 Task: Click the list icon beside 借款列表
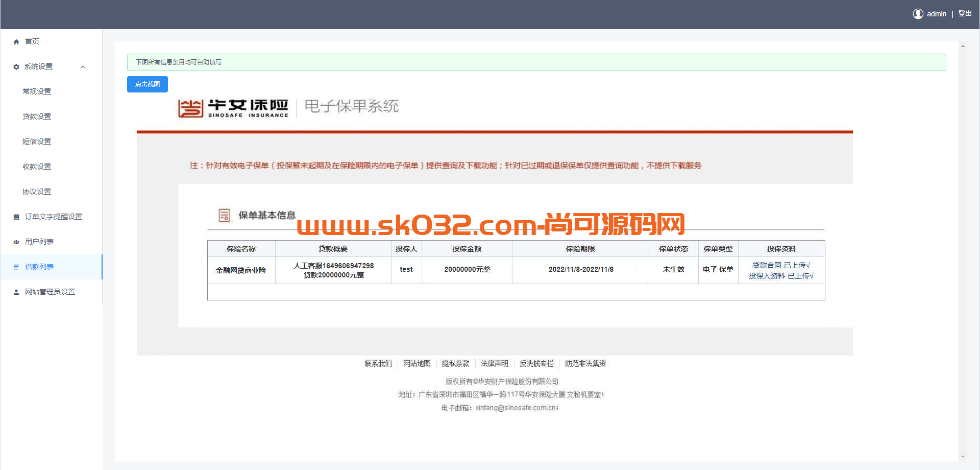click(16, 267)
